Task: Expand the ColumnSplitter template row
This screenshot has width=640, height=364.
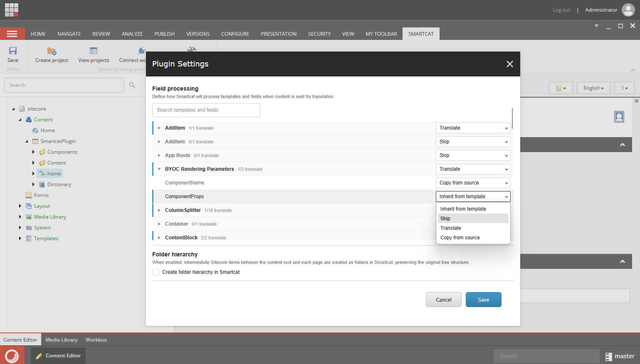Action: point(159,210)
